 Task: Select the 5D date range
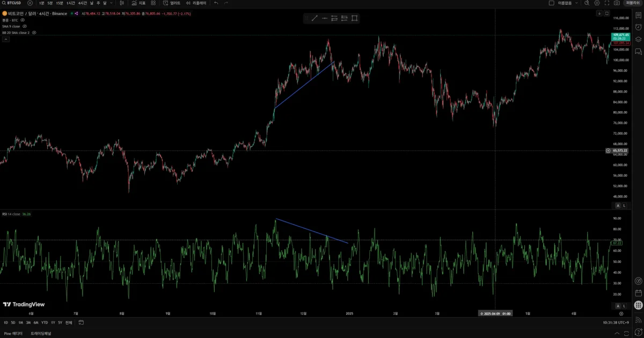[x=13, y=322]
